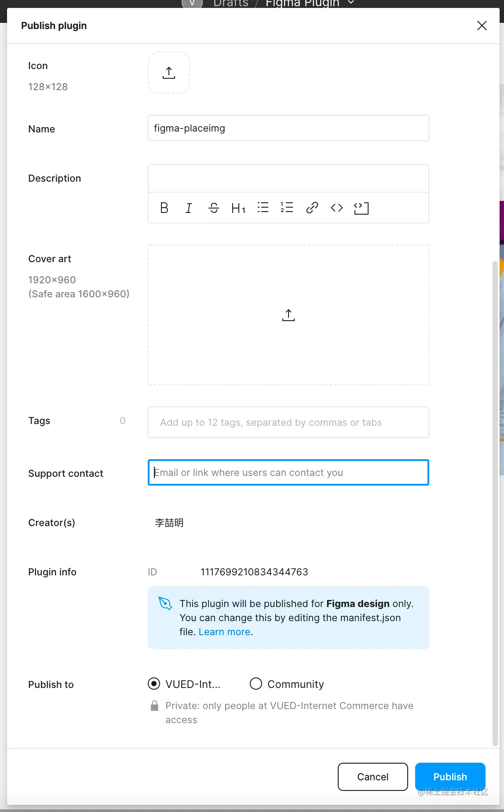Click the Cancel button

coord(373,776)
